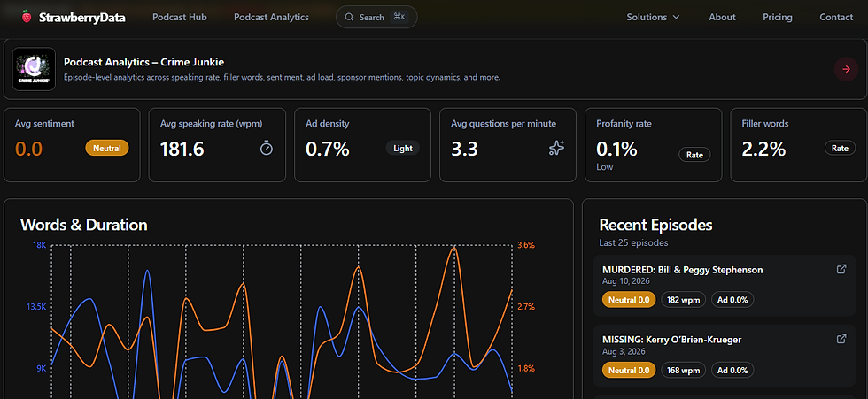Click the 3.6% right axis label
Screen dimensions: 868x399
526,245
